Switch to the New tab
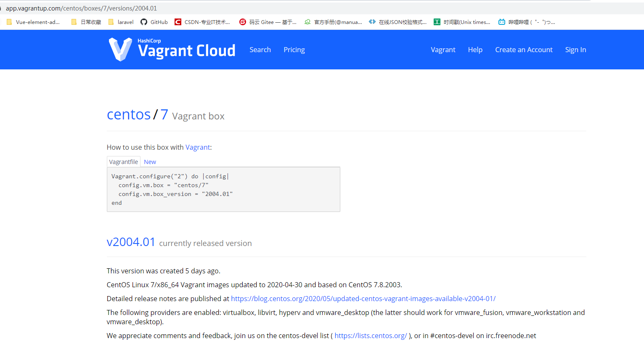This screenshot has width=644, height=344. pyautogui.click(x=150, y=162)
